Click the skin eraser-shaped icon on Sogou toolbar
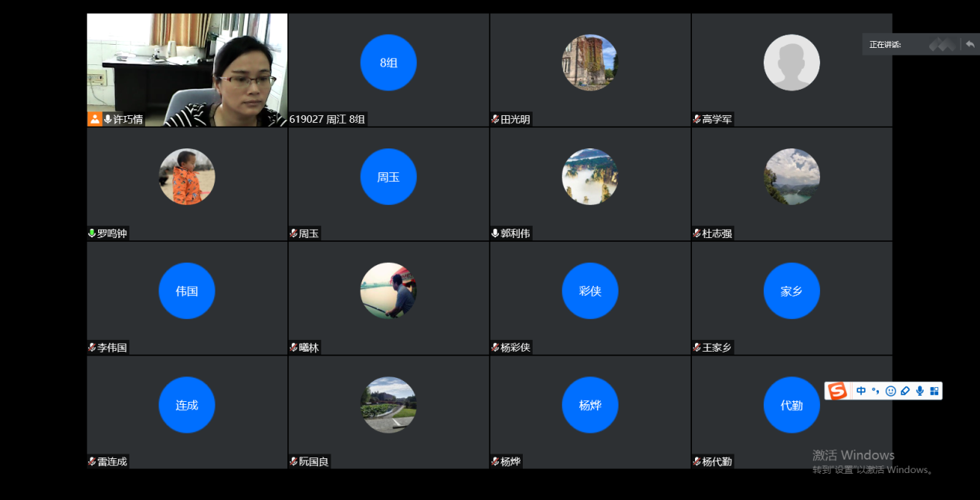This screenshot has width=980, height=500. click(905, 391)
